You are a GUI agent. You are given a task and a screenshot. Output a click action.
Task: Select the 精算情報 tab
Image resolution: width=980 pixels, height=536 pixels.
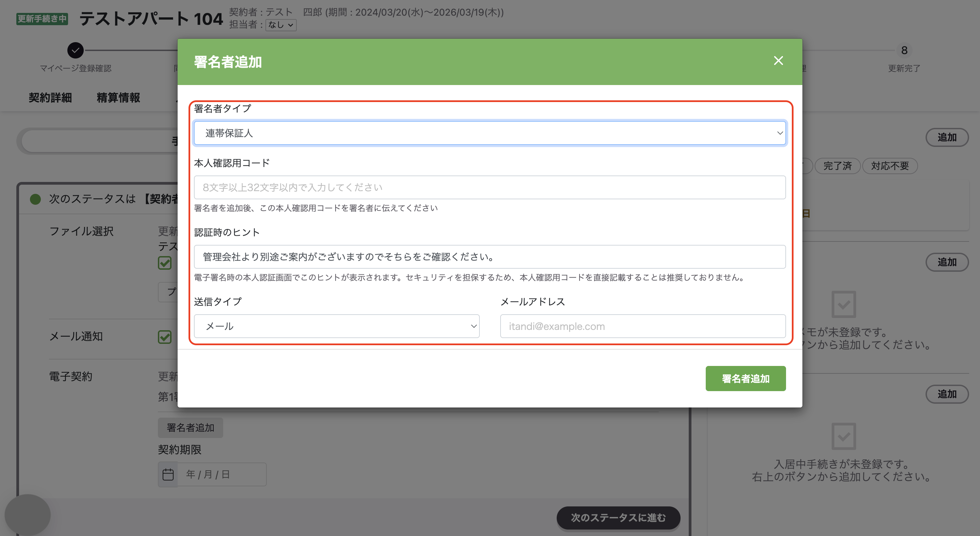(118, 98)
